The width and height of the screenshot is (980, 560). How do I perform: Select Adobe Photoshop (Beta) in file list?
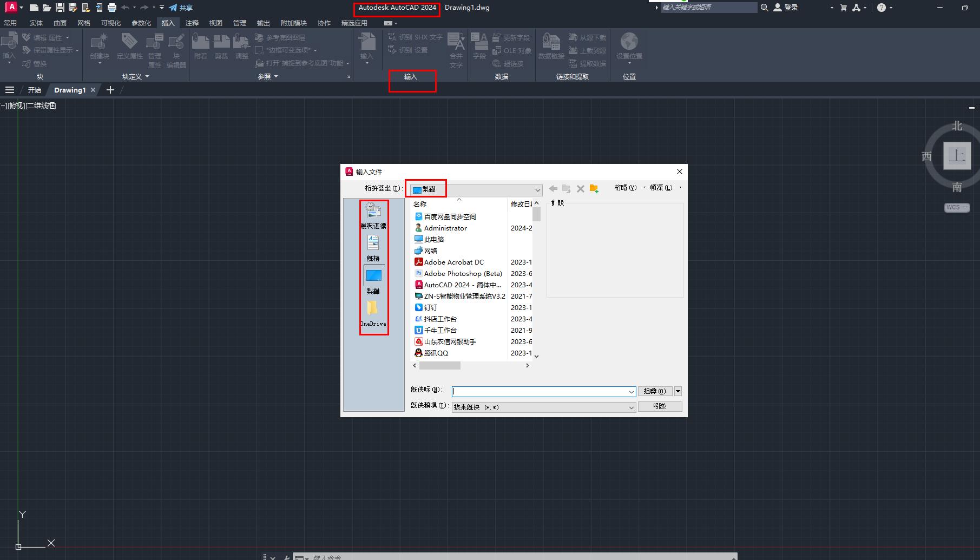click(x=458, y=273)
